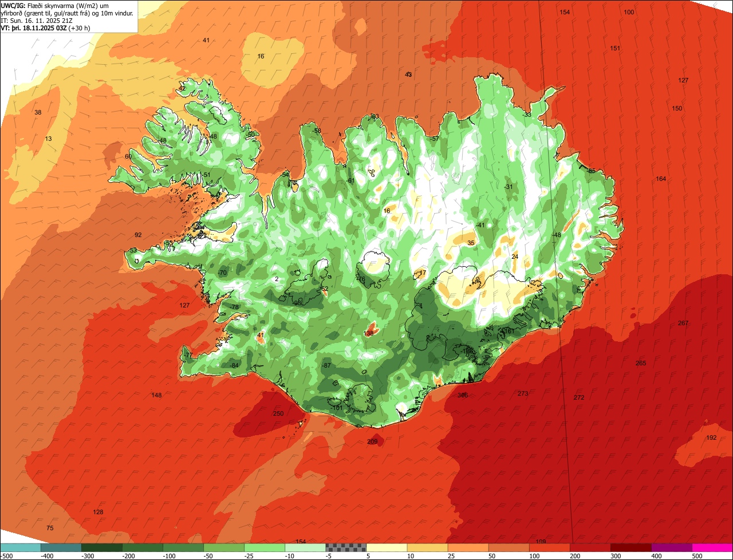
Task: Click the flux value 13 in the northwest sea
Action: point(48,139)
